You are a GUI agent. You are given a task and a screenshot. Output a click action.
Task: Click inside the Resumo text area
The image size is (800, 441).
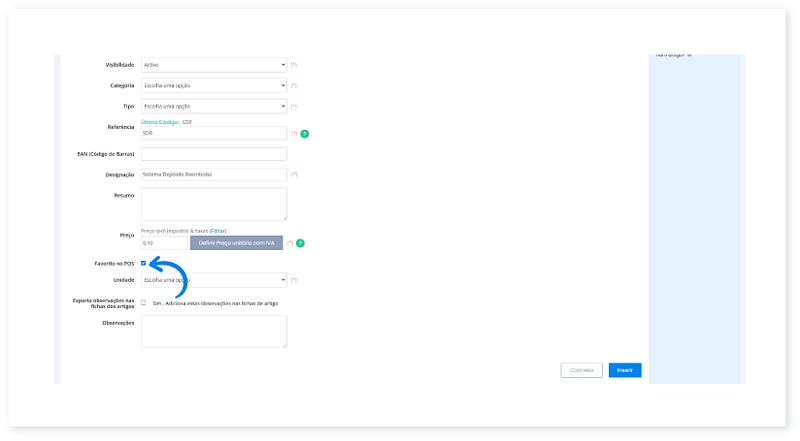(214, 204)
